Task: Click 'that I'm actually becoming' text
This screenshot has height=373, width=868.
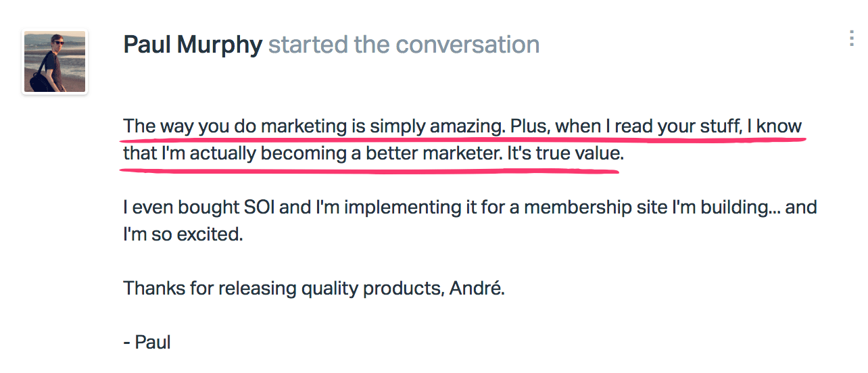Action: coord(235,153)
